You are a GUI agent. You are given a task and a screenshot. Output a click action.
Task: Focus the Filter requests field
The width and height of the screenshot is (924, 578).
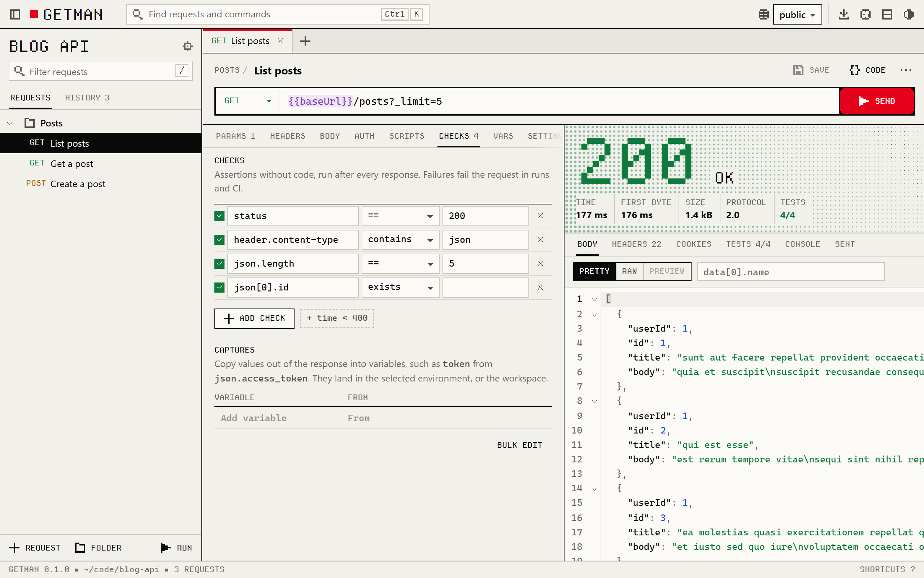click(100, 71)
